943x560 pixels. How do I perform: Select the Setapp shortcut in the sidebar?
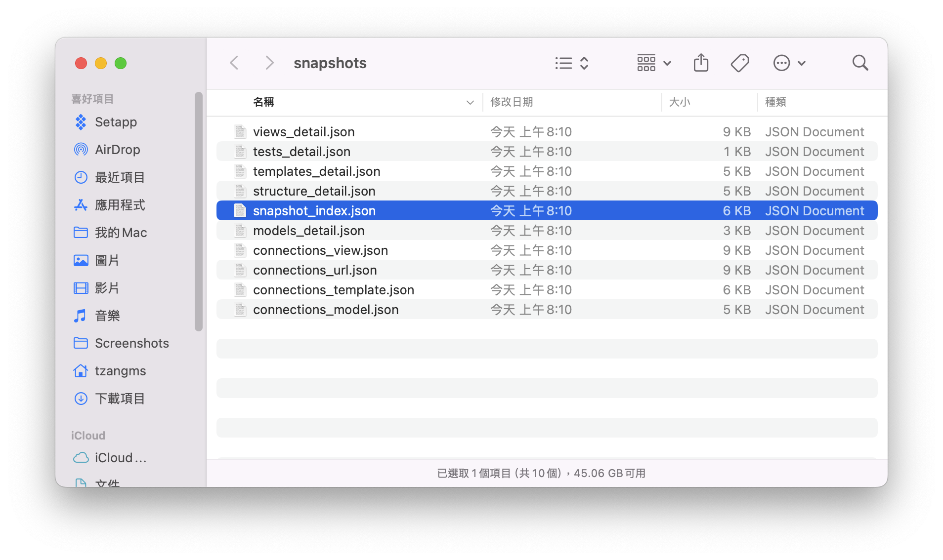(116, 122)
